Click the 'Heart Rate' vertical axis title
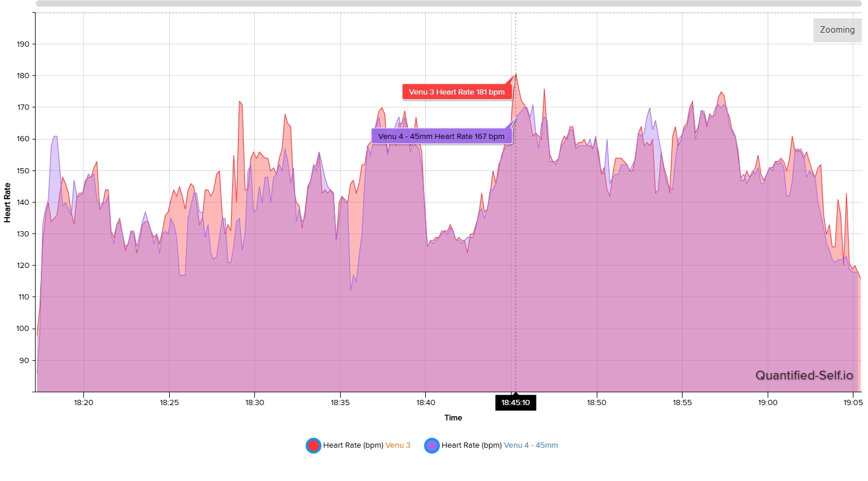 8,203
